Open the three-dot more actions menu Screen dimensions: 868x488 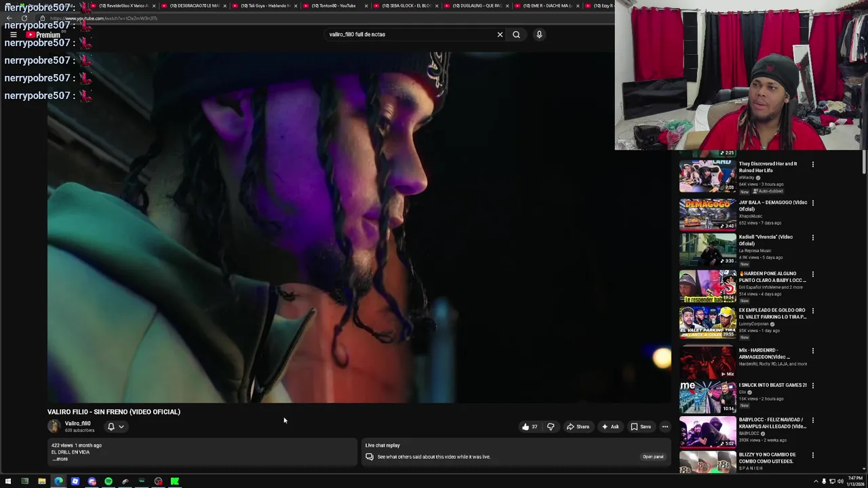click(x=665, y=427)
